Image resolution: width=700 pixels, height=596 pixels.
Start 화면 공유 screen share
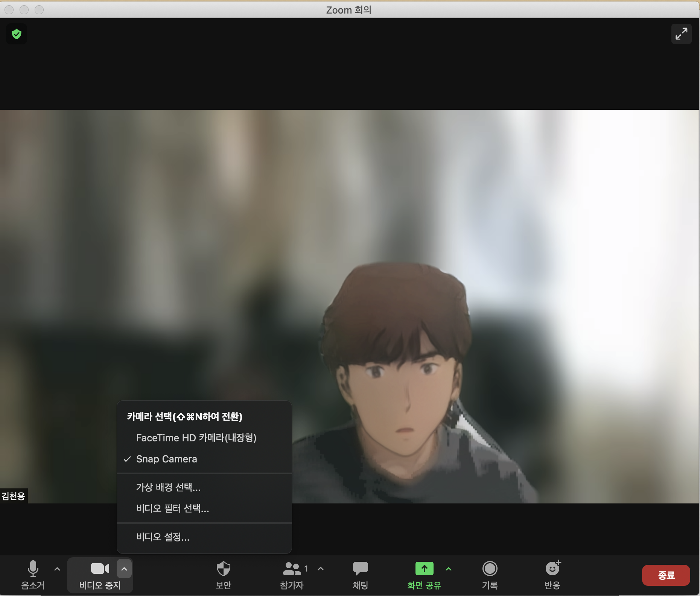[x=424, y=575]
